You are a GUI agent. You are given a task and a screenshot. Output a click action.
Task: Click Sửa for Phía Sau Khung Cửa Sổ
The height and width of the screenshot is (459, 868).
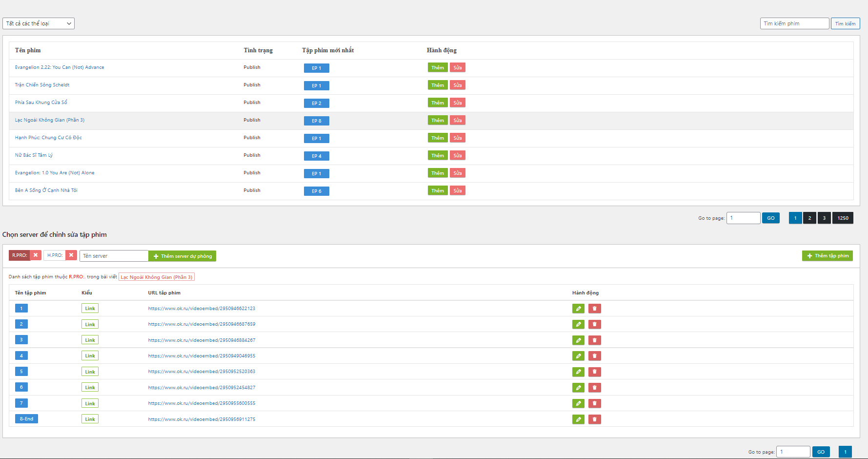click(458, 103)
